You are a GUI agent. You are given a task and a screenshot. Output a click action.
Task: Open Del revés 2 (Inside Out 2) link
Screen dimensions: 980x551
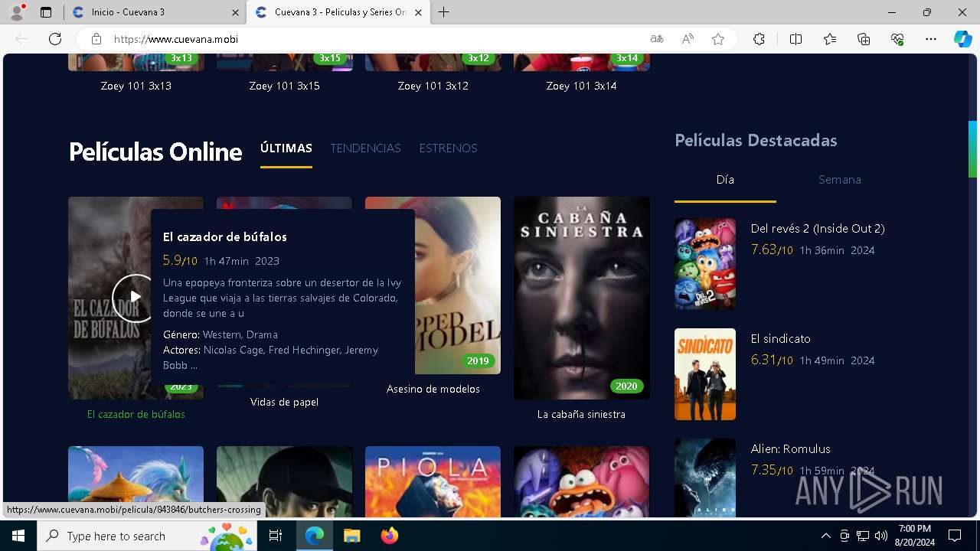click(818, 228)
